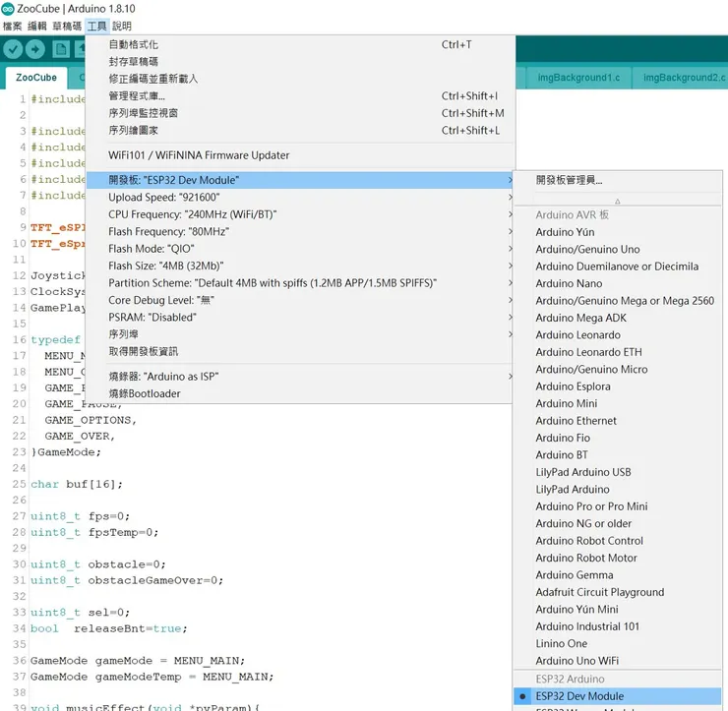
Task: Click the Arduino logo in title bar
Action: pos(8,9)
